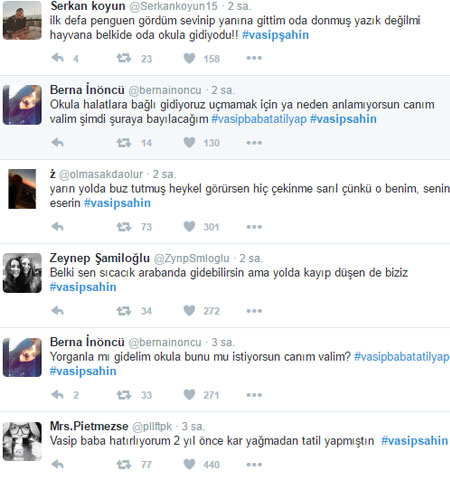Image resolution: width=450 pixels, height=490 pixels.
Task: Like Berna İnöncü's tweet with 130 likes
Action: (189, 143)
